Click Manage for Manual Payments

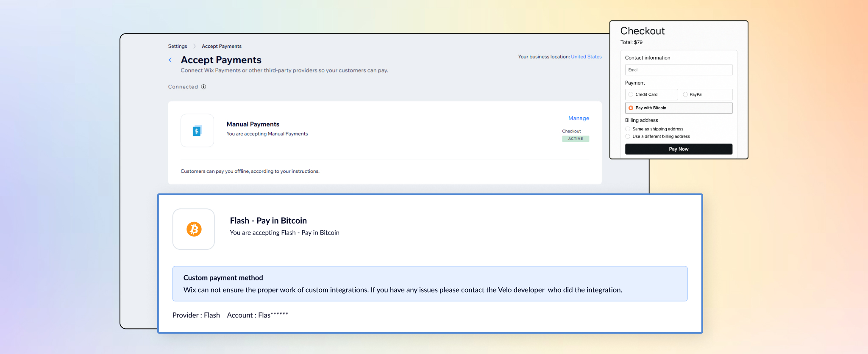[579, 118]
